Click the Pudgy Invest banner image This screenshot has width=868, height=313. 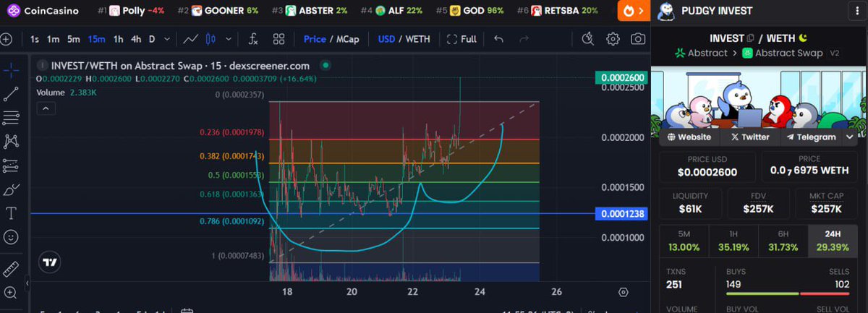click(x=759, y=103)
